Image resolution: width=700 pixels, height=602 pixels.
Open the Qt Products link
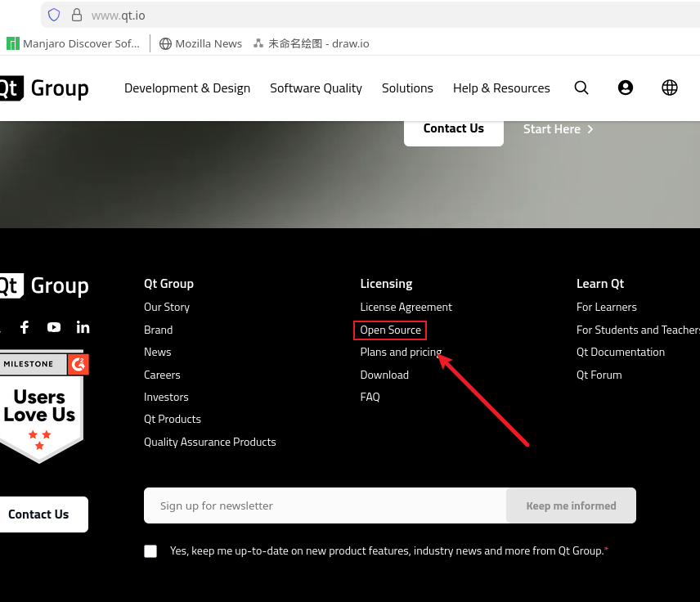click(x=173, y=420)
